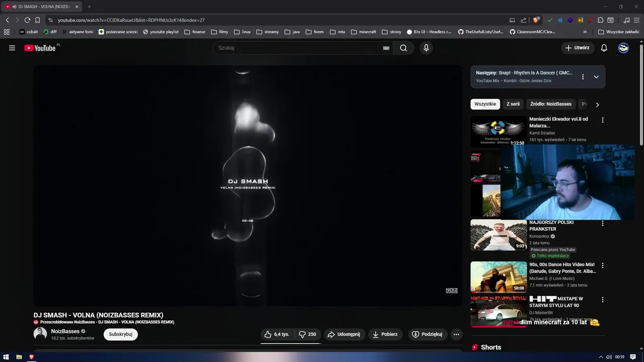
Task: Bookmark this page icon
Action: point(37,20)
